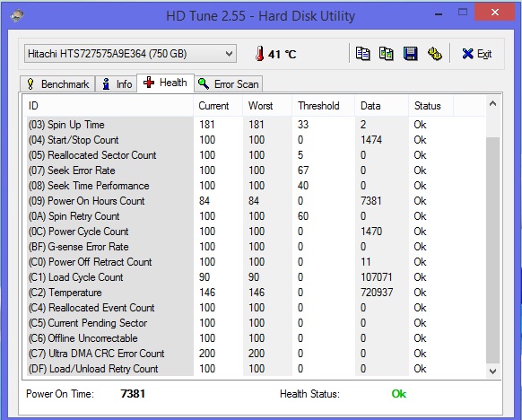This screenshot has width=522, height=420.
Task: Click the scrollbar up arrow
Action: (492, 104)
